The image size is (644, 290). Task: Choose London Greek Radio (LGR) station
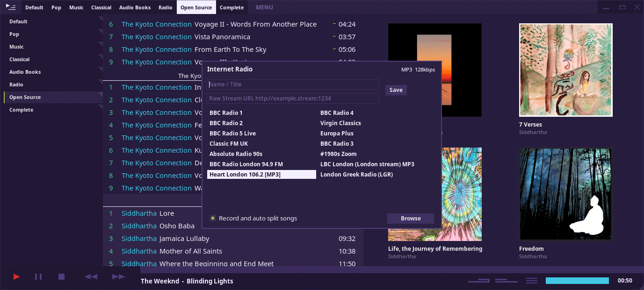pyautogui.click(x=373, y=174)
